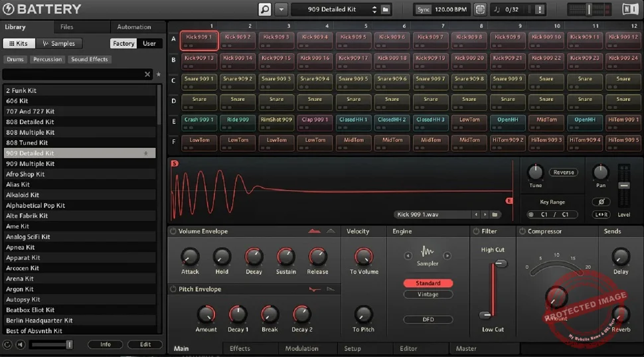Show Factory library content
The image size is (644, 357).
[x=123, y=43]
